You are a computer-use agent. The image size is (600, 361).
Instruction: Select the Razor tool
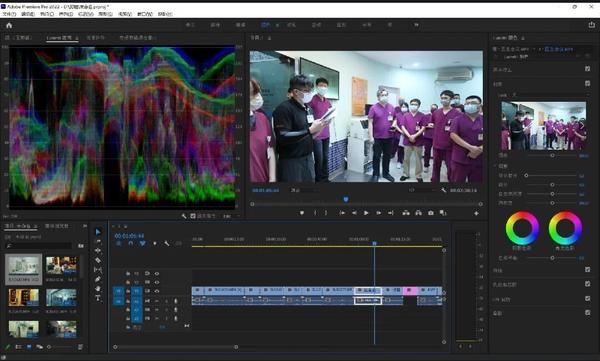pos(98,260)
